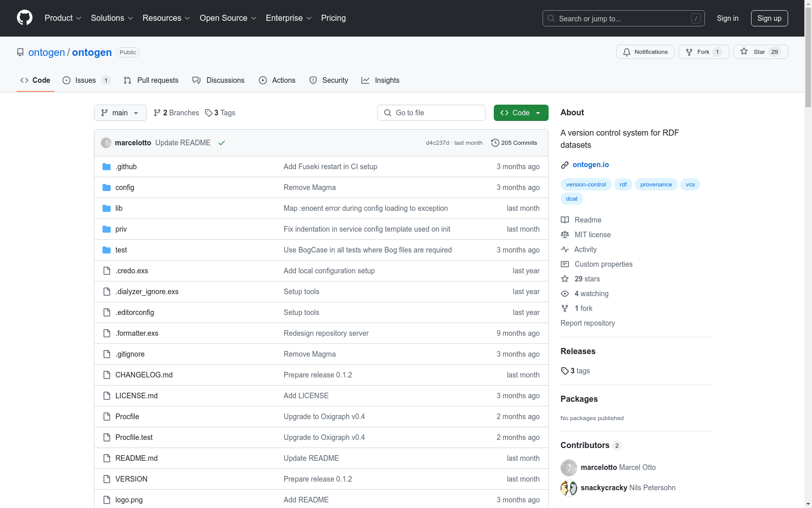This screenshot has height=508, width=812.
Task: Click the logo.png file icon
Action: pyautogui.click(x=107, y=500)
